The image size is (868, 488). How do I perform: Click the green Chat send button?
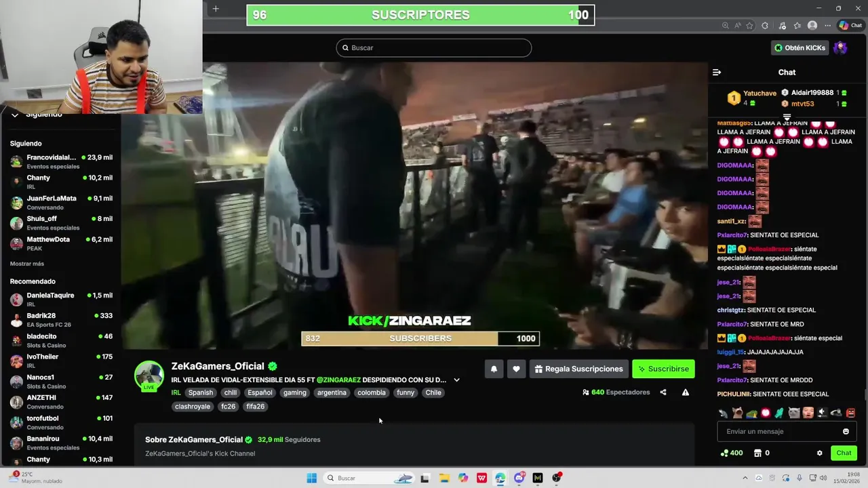pos(844,453)
